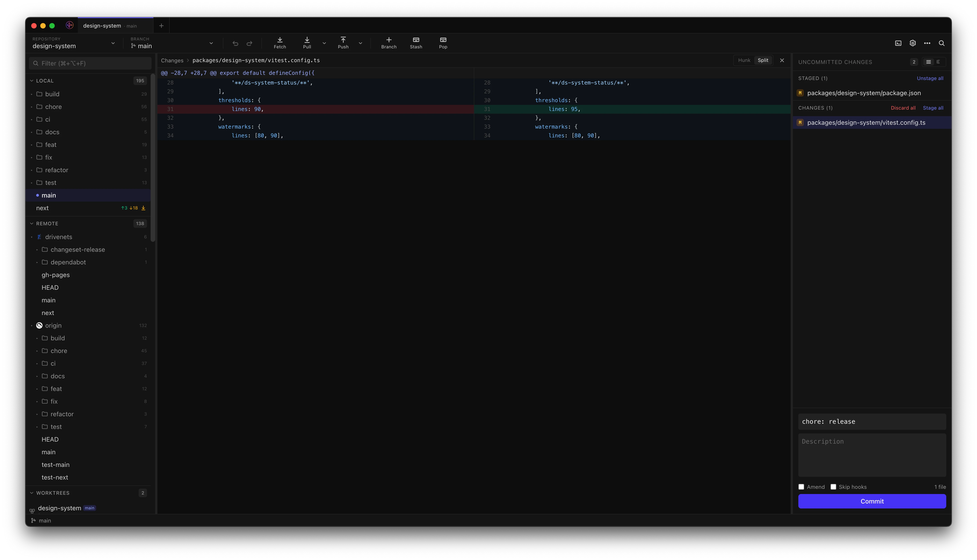
Task: Enable the Amend checkbox
Action: click(801, 487)
